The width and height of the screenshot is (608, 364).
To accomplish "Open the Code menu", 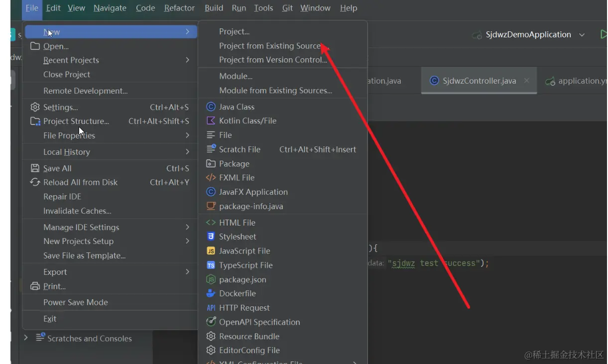I will [145, 8].
